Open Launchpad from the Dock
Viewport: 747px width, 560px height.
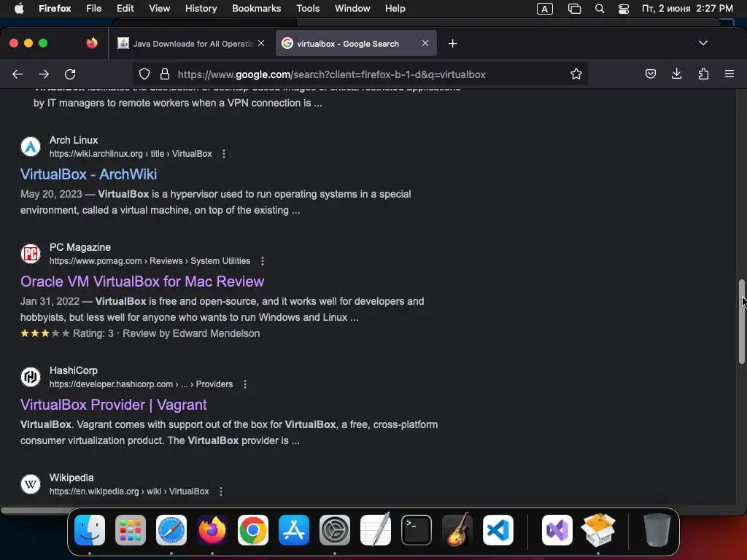pyautogui.click(x=131, y=530)
